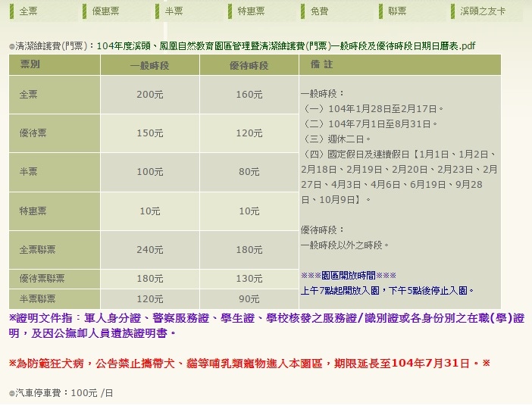Click the 160元 price cell
The width and height of the screenshot is (532, 409).
[x=249, y=94]
